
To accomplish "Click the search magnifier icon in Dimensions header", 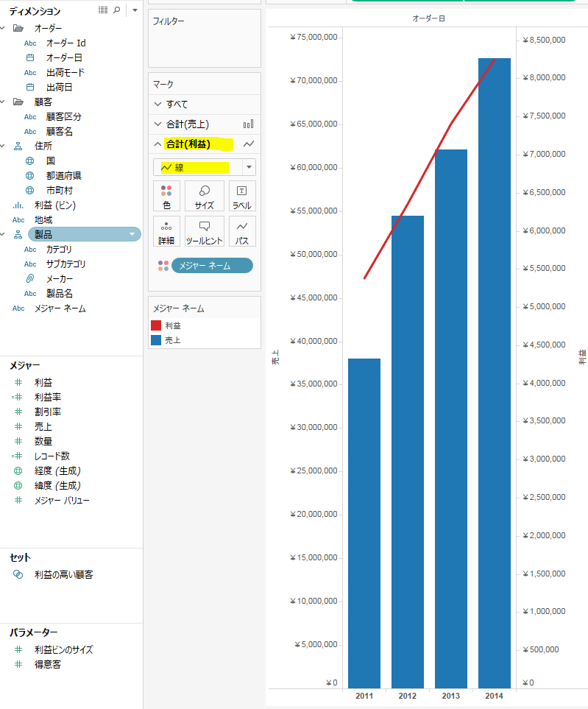I will [117, 10].
